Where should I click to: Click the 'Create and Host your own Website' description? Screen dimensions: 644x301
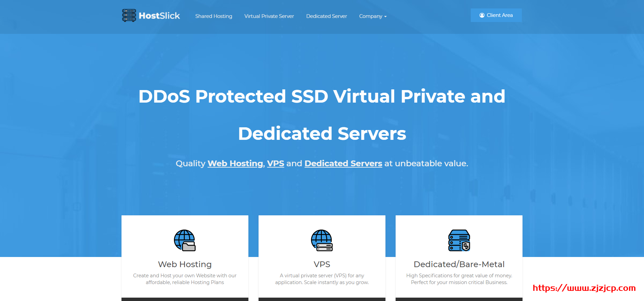point(185,279)
